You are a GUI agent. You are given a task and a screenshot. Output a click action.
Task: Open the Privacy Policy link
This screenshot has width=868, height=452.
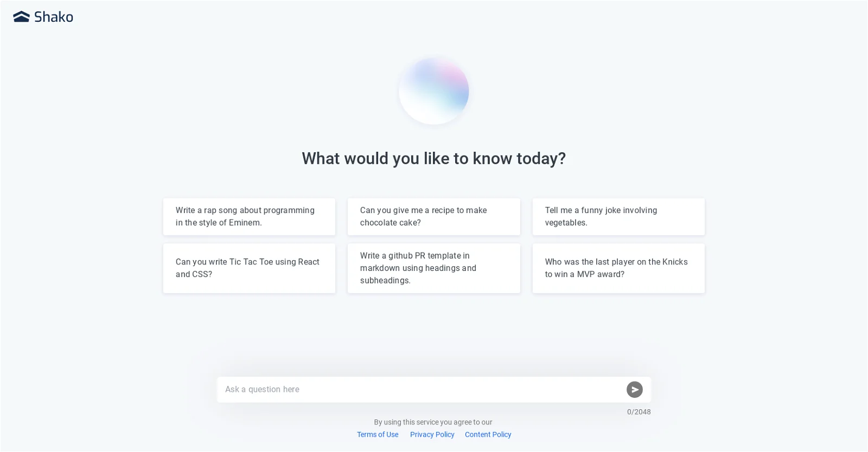coord(432,434)
